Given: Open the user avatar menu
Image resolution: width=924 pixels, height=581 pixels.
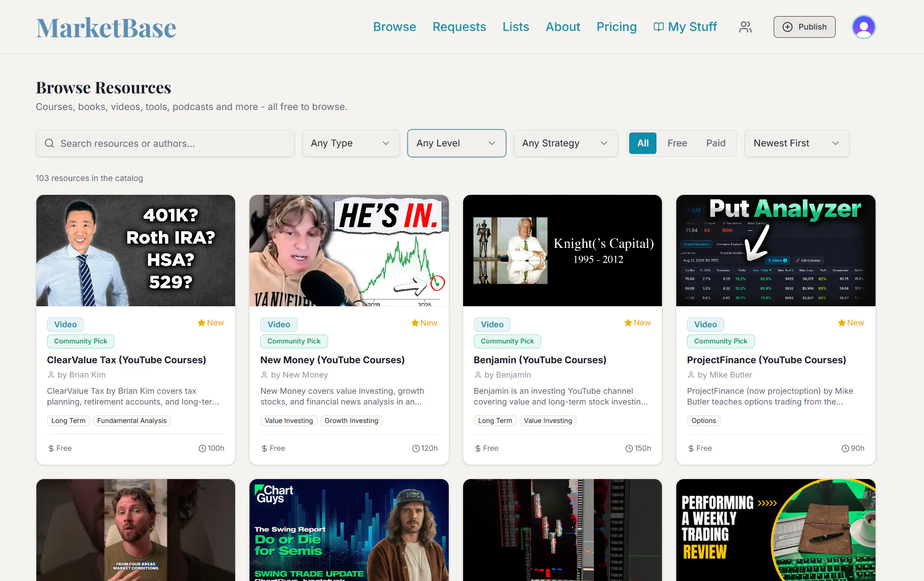Looking at the screenshot, I should 863,27.
